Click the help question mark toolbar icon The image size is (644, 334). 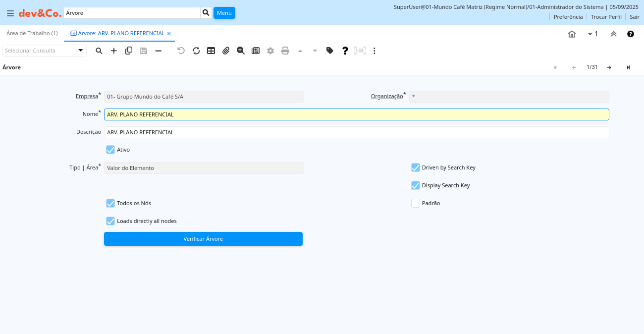[x=345, y=51]
